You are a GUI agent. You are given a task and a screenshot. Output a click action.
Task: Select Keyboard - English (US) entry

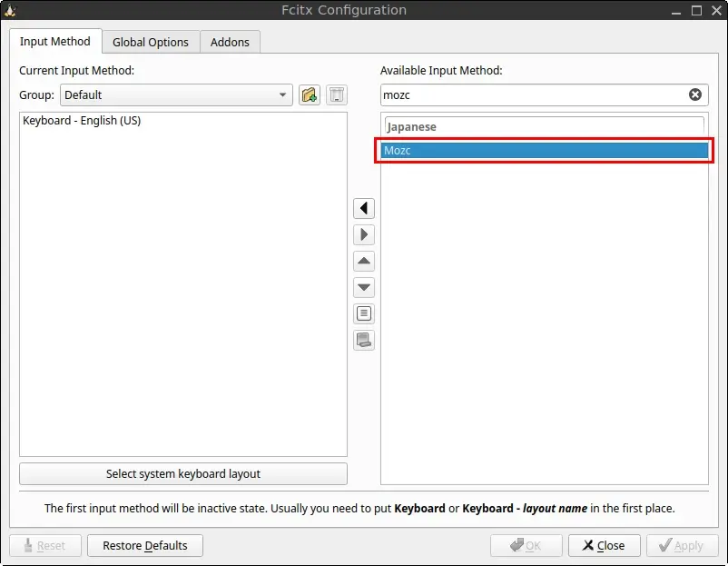[x=183, y=120]
